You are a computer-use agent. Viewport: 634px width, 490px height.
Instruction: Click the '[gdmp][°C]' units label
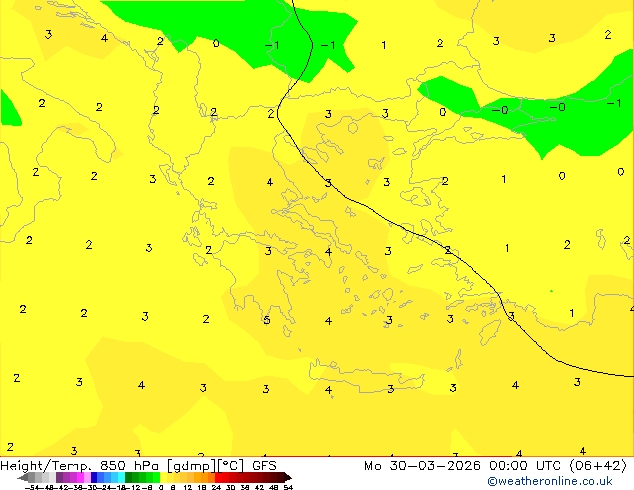205,466
